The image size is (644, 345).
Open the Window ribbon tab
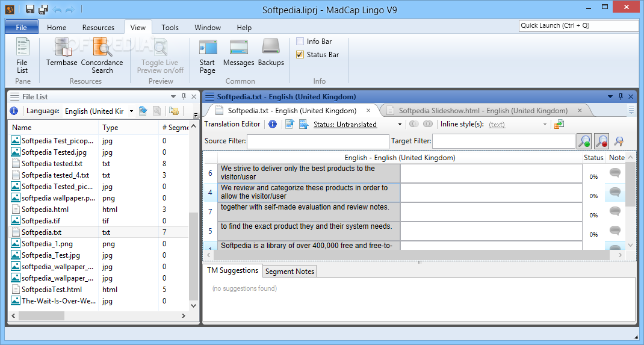pos(208,28)
